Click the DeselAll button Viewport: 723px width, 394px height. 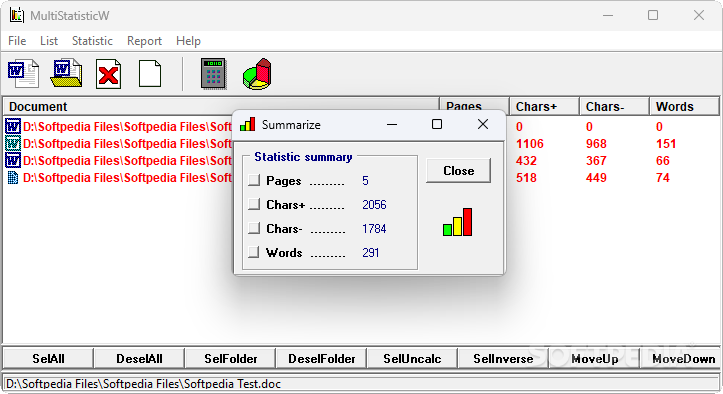coord(139,358)
